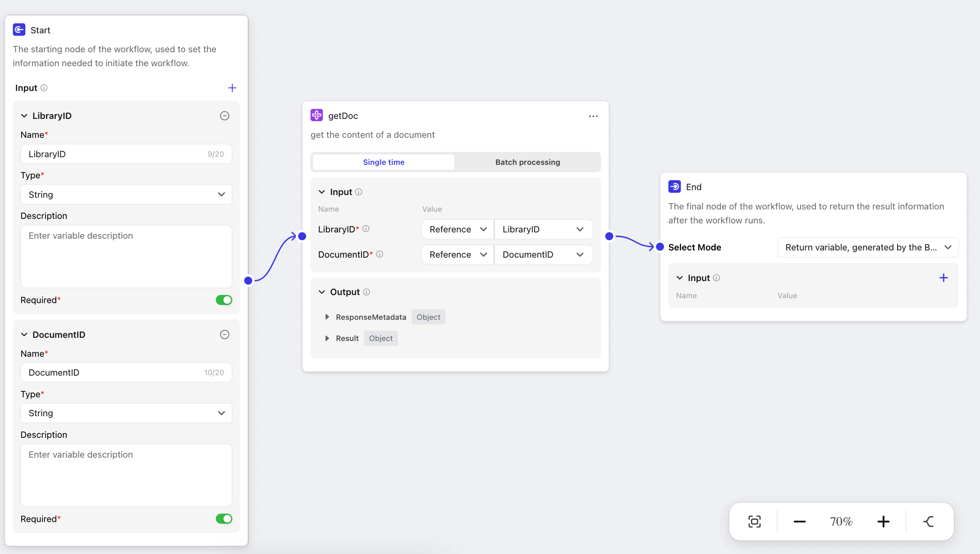Open Reference type dropdown for LibraryID
The width and height of the screenshot is (980, 554).
[458, 229]
